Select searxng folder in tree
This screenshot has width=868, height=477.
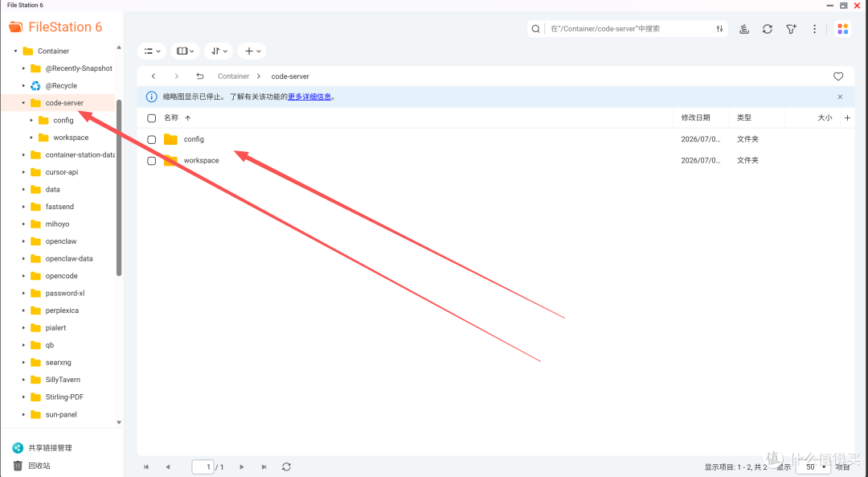point(58,362)
